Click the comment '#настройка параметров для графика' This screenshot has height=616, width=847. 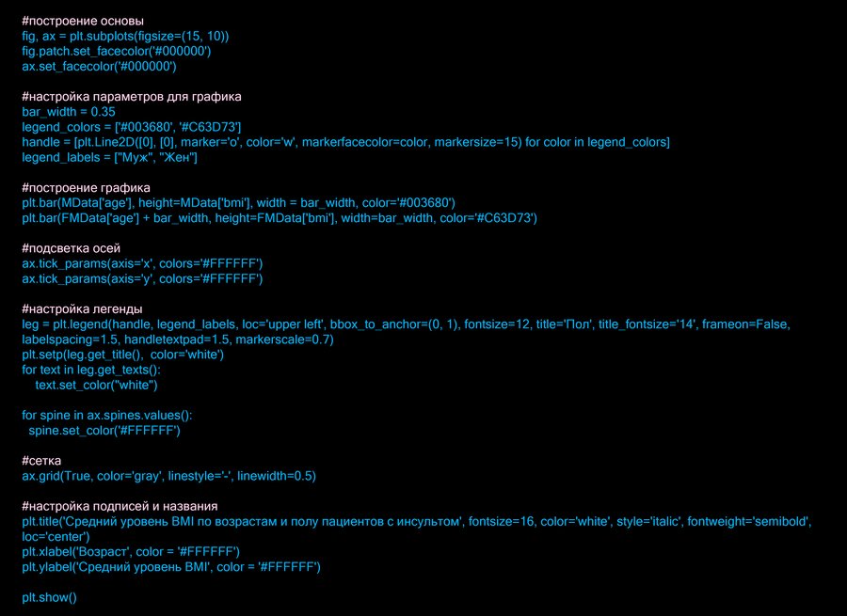click(x=132, y=97)
